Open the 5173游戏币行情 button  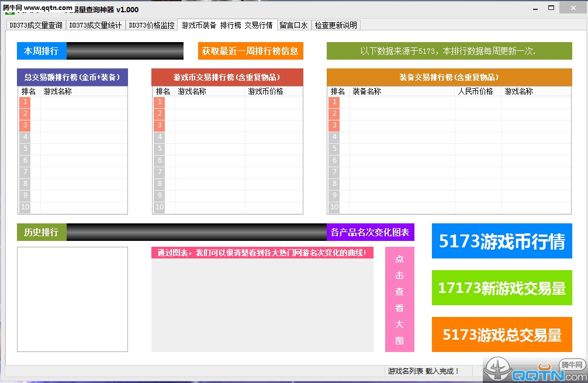tap(501, 241)
